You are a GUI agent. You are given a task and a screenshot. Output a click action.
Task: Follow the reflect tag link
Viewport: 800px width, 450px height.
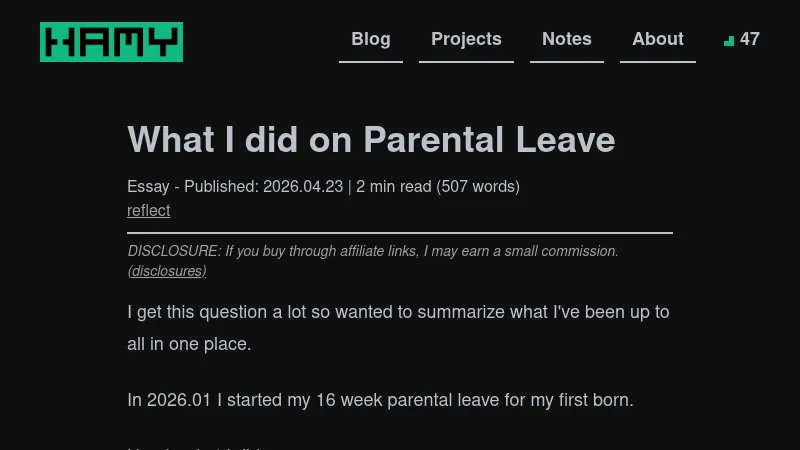[149, 210]
